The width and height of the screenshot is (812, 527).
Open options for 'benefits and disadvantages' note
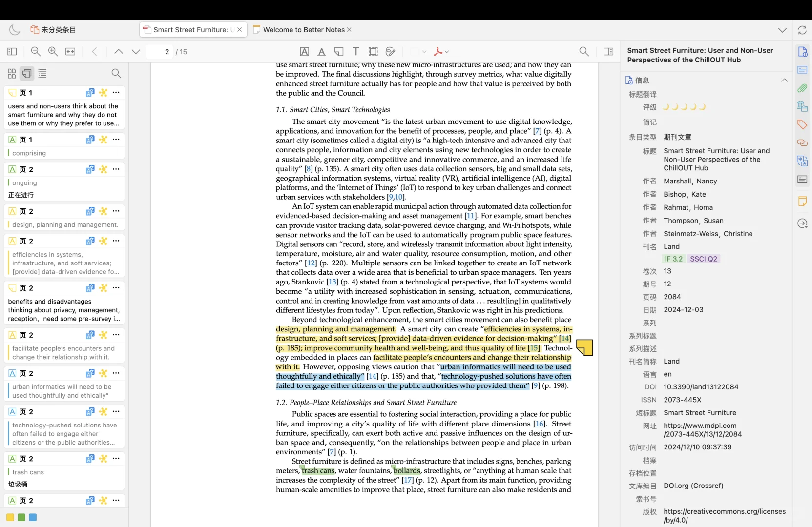tap(116, 288)
